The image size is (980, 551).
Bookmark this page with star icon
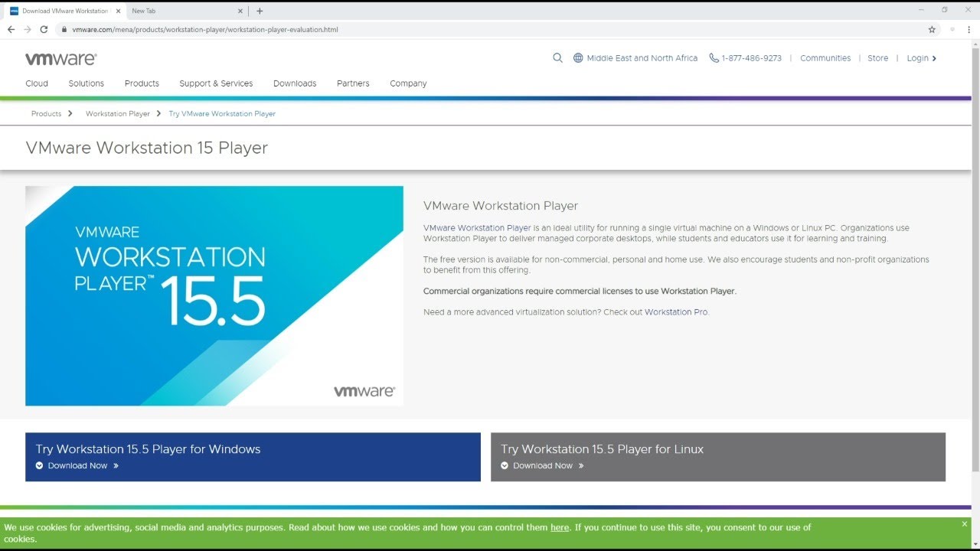point(932,30)
